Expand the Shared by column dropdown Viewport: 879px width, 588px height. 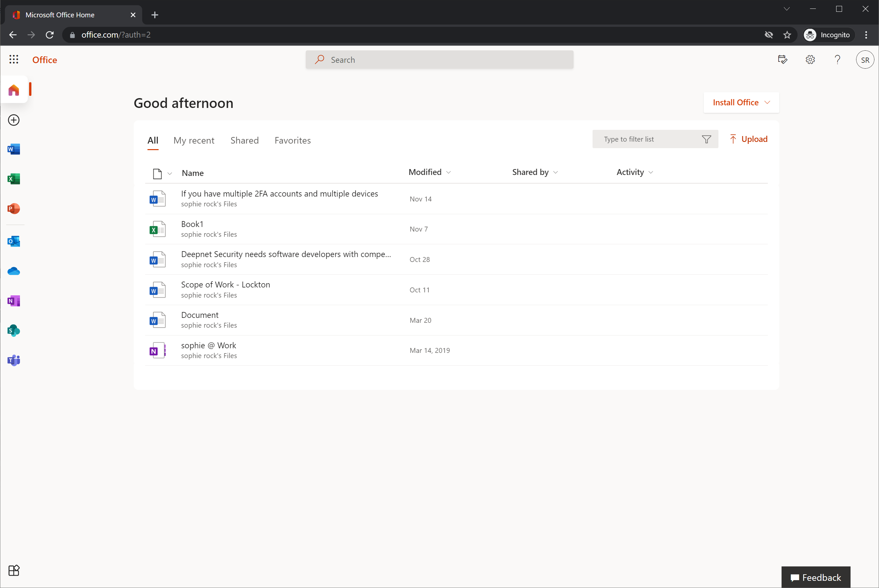pos(535,172)
